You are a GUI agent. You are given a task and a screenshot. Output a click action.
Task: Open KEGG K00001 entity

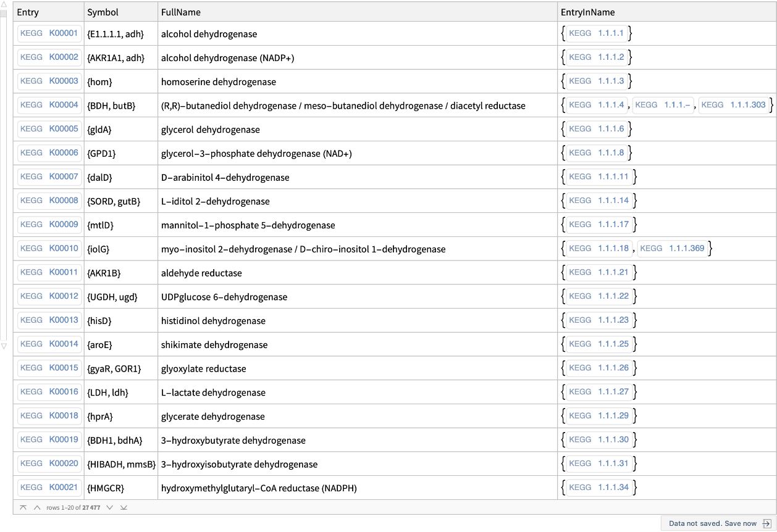[x=49, y=33]
